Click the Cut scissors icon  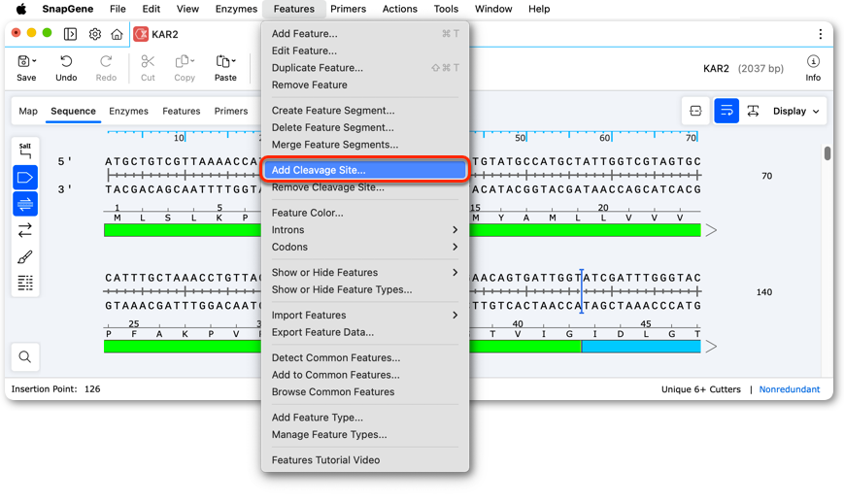pyautogui.click(x=148, y=61)
